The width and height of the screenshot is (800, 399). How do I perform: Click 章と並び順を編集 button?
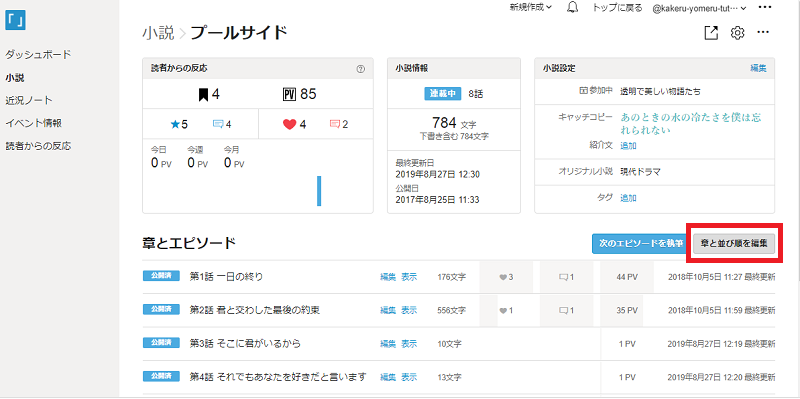point(734,244)
